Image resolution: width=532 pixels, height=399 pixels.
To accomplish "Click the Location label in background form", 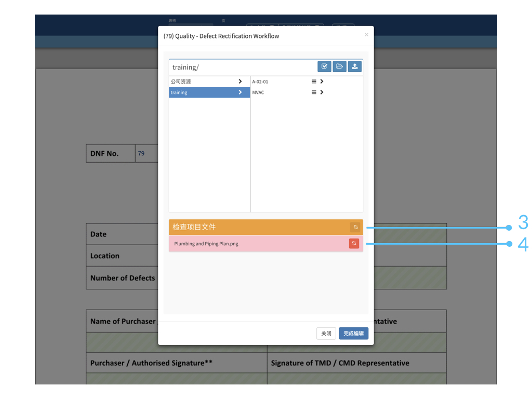I will (105, 256).
